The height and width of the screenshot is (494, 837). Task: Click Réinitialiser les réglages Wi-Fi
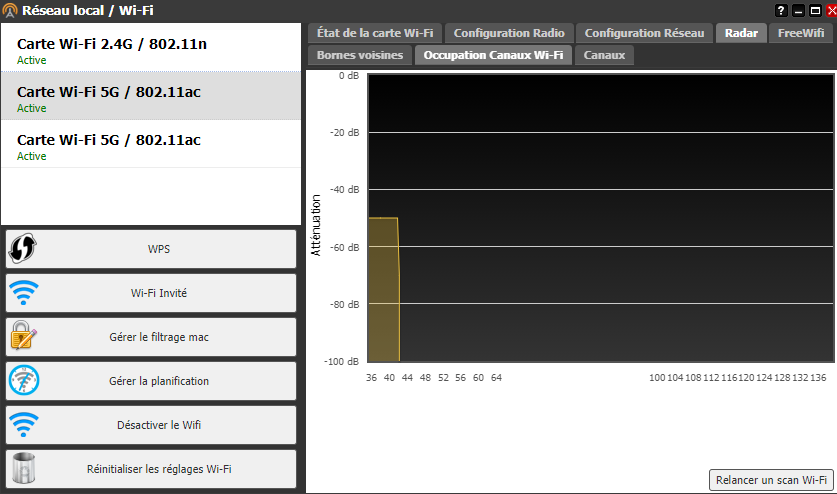click(151, 469)
